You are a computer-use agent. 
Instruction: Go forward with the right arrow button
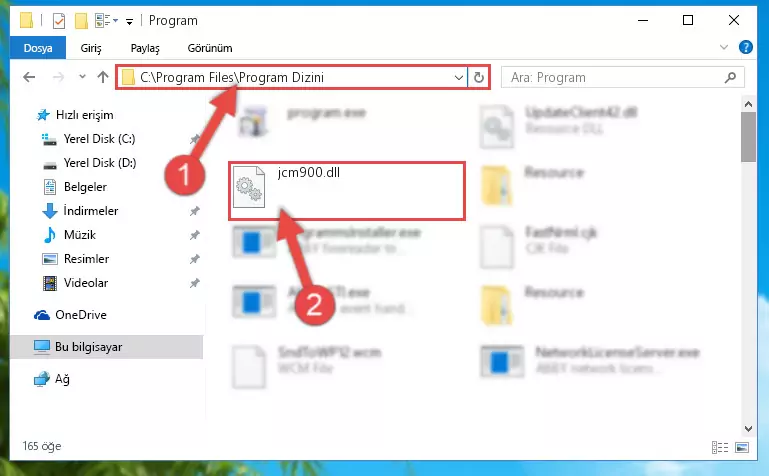[58, 77]
